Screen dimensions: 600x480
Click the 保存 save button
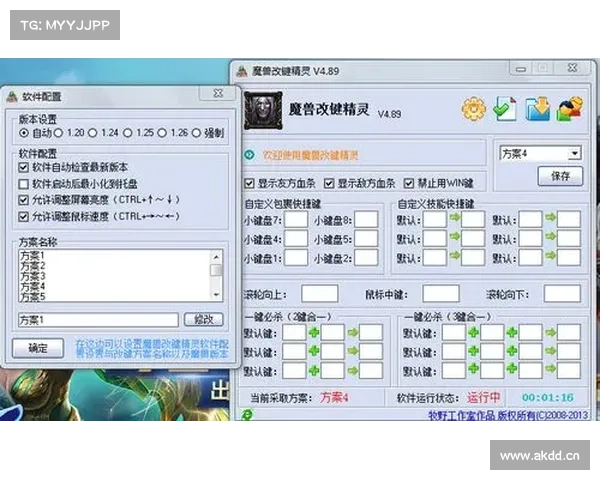point(560,176)
